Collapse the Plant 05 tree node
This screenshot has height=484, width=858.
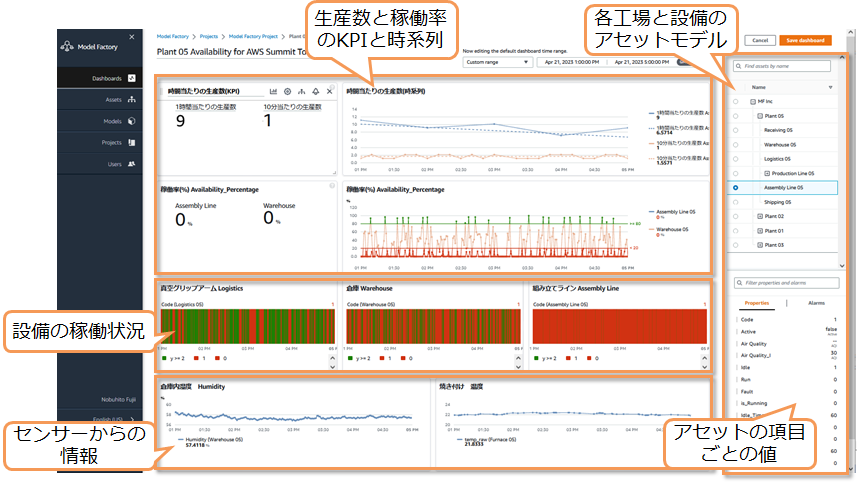(x=760, y=116)
